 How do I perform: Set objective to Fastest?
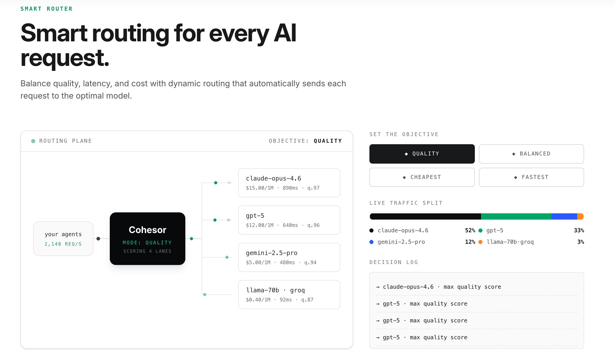pyautogui.click(x=531, y=177)
